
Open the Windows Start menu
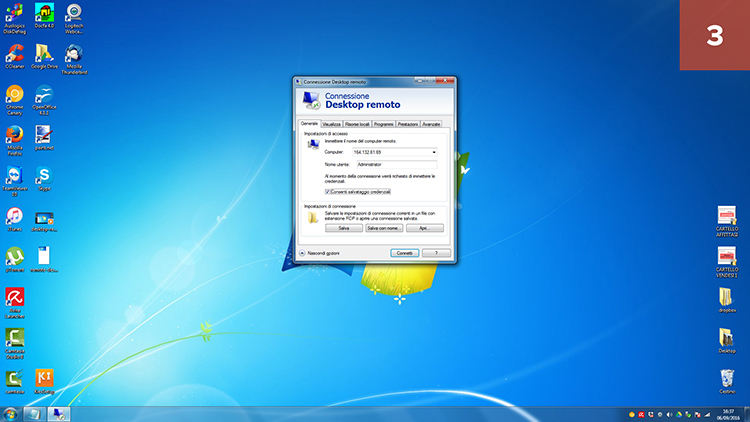10,413
